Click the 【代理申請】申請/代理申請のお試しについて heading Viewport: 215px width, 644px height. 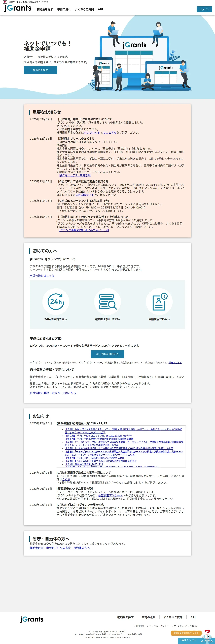(x=84, y=119)
